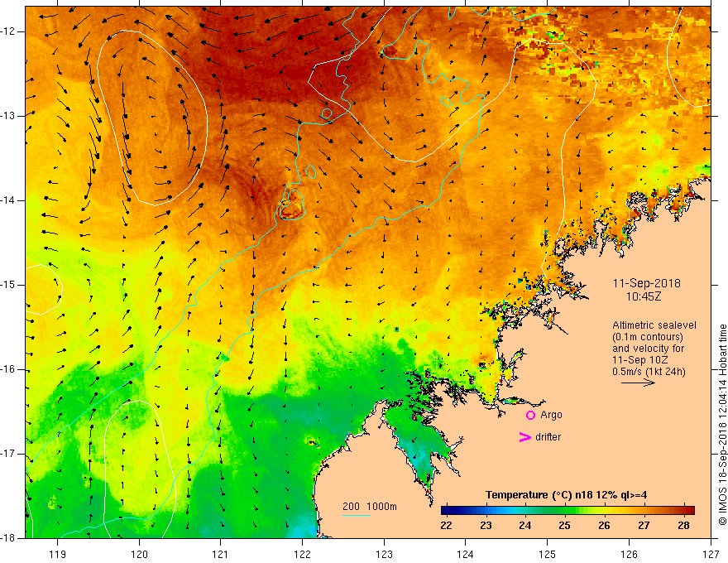The height and width of the screenshot is (563, 728).
Task: Click the latitude axis label '-17'
Action: pyautogui.click(x=8, y=454)
